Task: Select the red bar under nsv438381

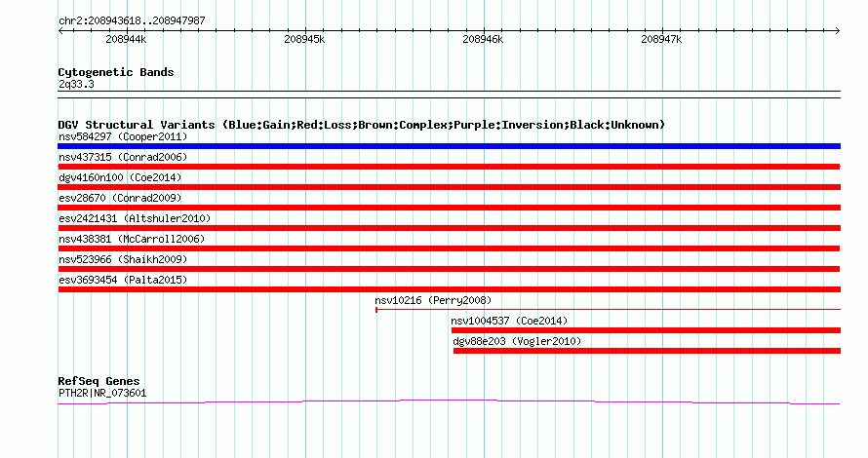Action: [x=449, y=248]
